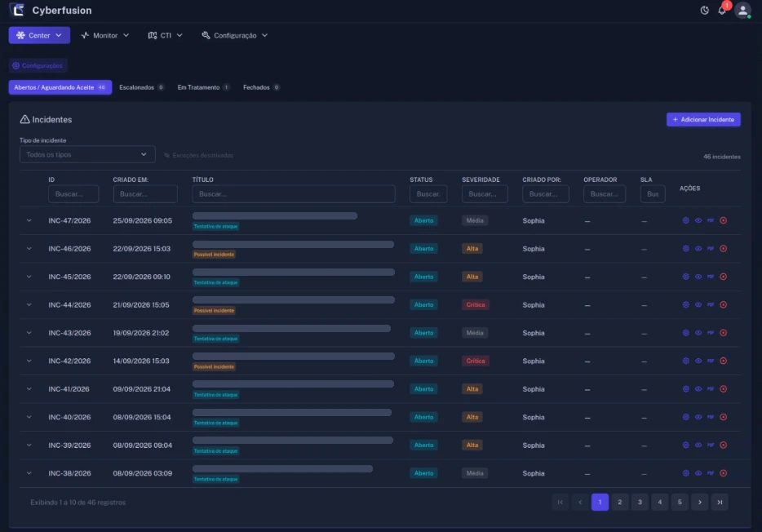
Task: Click the Configurações button
Action: tap(38, 65)
